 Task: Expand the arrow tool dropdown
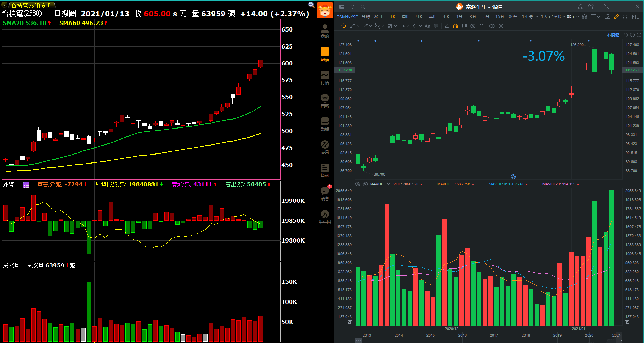(x=420, y=26)
